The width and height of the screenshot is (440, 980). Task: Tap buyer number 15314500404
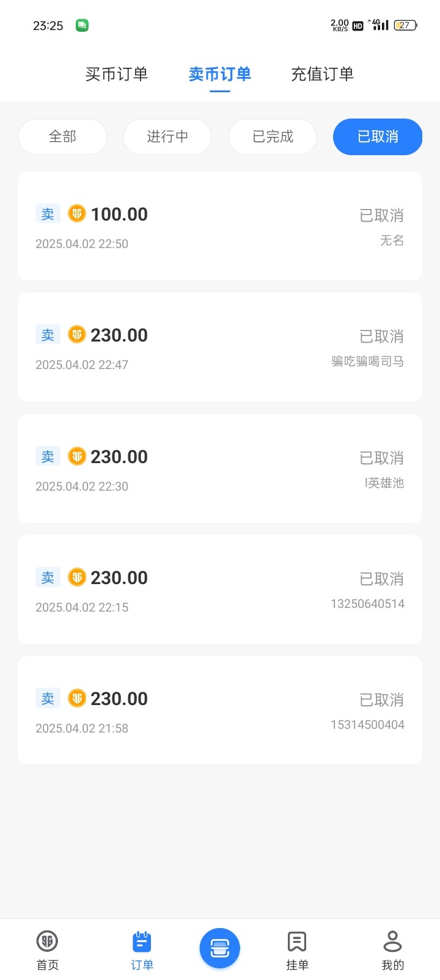367,725
